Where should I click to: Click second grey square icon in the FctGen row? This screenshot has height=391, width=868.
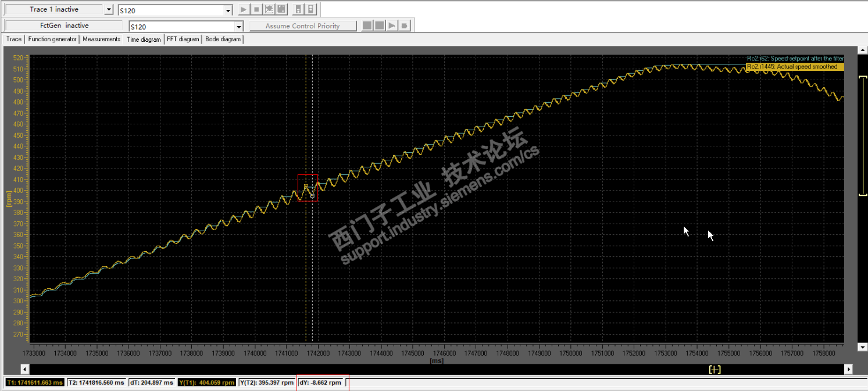[379, 26]
